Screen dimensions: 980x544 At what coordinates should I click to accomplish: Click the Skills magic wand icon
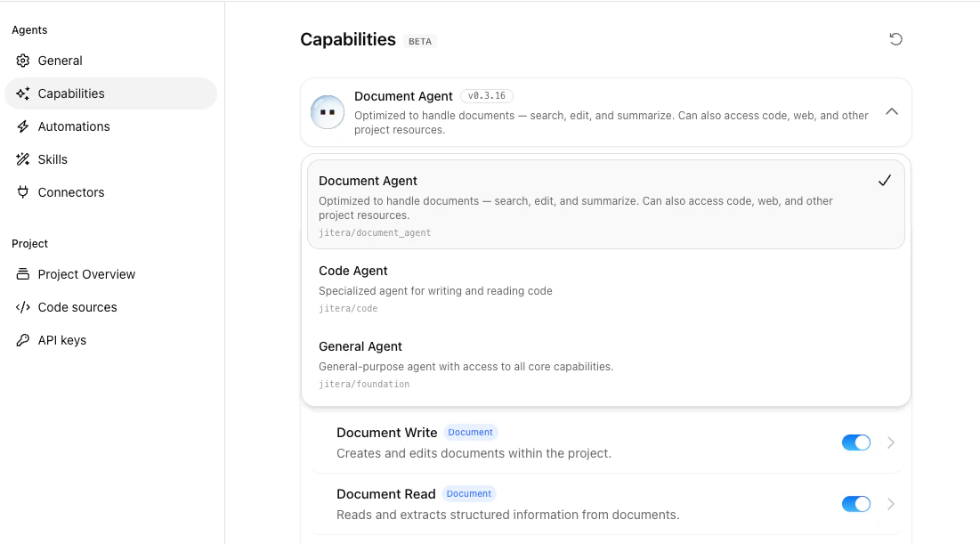click(x=23, y=159)
